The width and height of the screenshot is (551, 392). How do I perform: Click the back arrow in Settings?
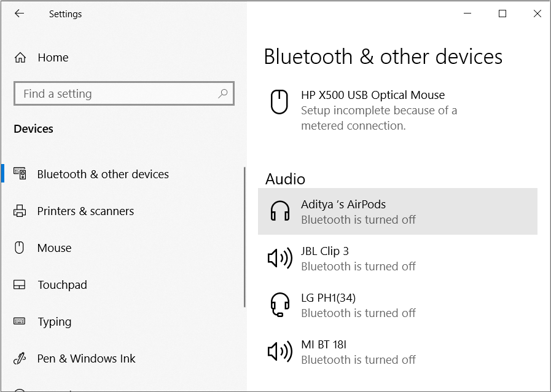point(19,14)
